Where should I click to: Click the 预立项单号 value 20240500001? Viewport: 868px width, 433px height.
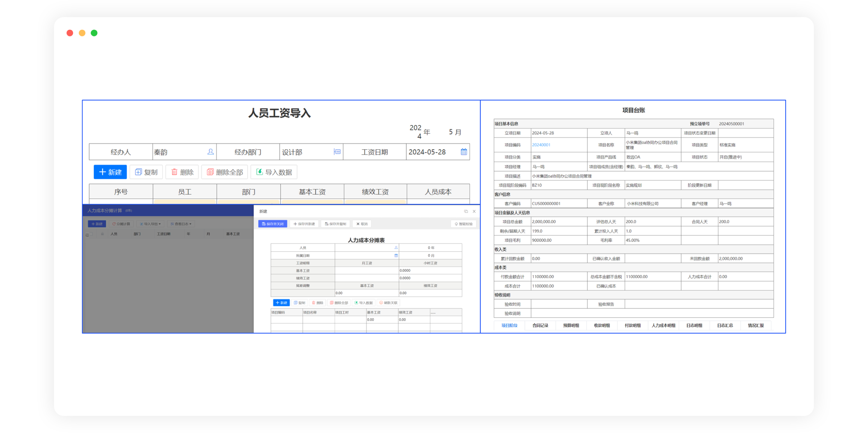[731, 124]
